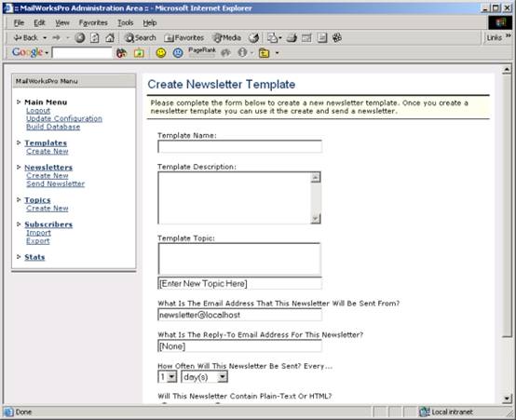The height and width of the screenshot is (420, 516).
Task: Open the day(s) interval dropdown
Action: [204, 377]
